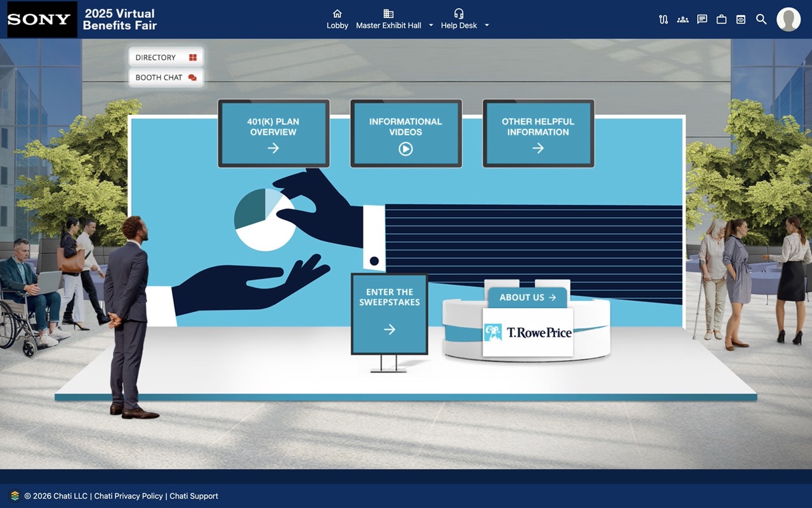Click the T. Rowe Price logo

528,332
